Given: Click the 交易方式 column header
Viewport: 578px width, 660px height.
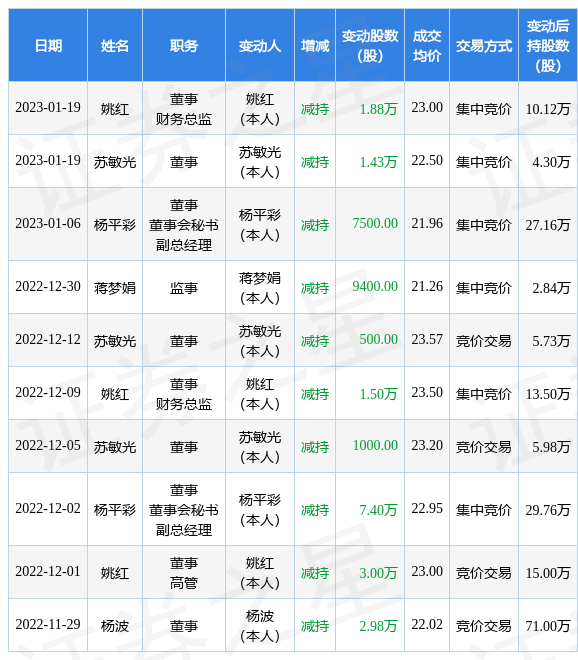Looking at the screenshot, I should point(484,45).
